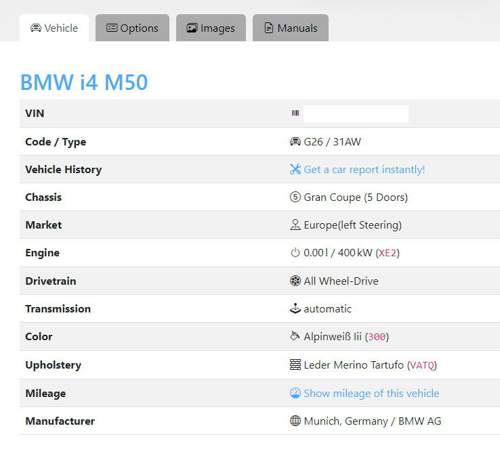This screenshot has width=500, height=468.
Task: Click the car icon beside G26 / 31AW
Action: [x=295, y=142]
